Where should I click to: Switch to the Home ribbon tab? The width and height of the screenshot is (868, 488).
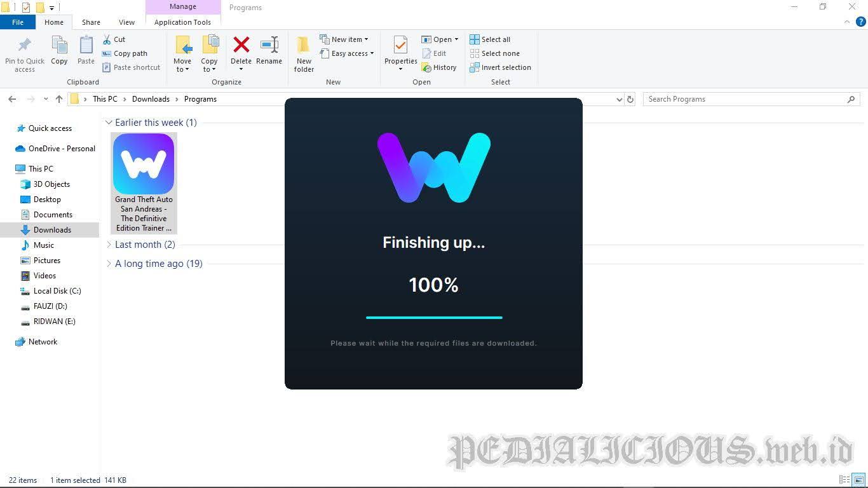point(54,22)
